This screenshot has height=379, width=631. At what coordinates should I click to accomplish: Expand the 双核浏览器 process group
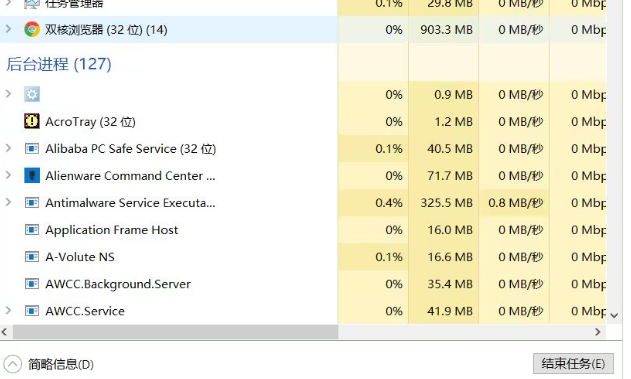(x=8, y=29)
